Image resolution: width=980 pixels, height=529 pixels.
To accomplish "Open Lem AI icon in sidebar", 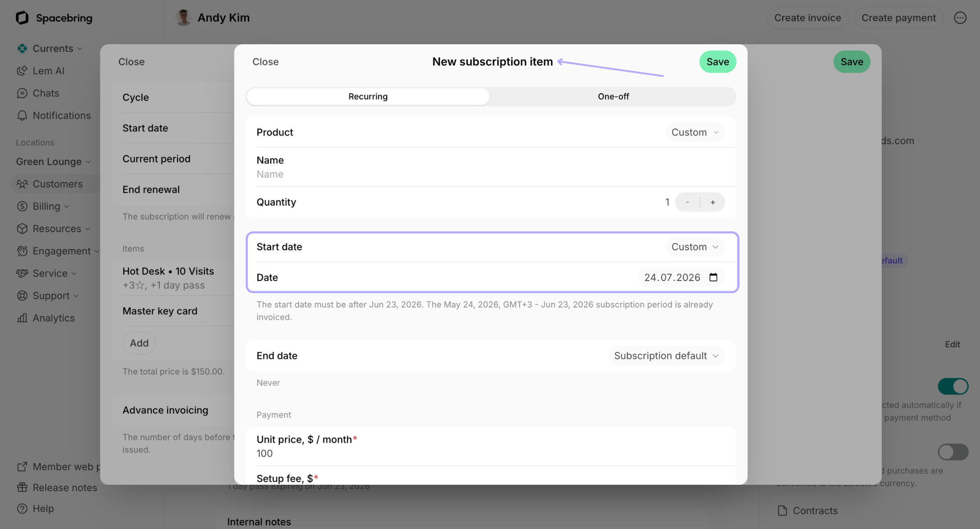I will click(22, 71).
